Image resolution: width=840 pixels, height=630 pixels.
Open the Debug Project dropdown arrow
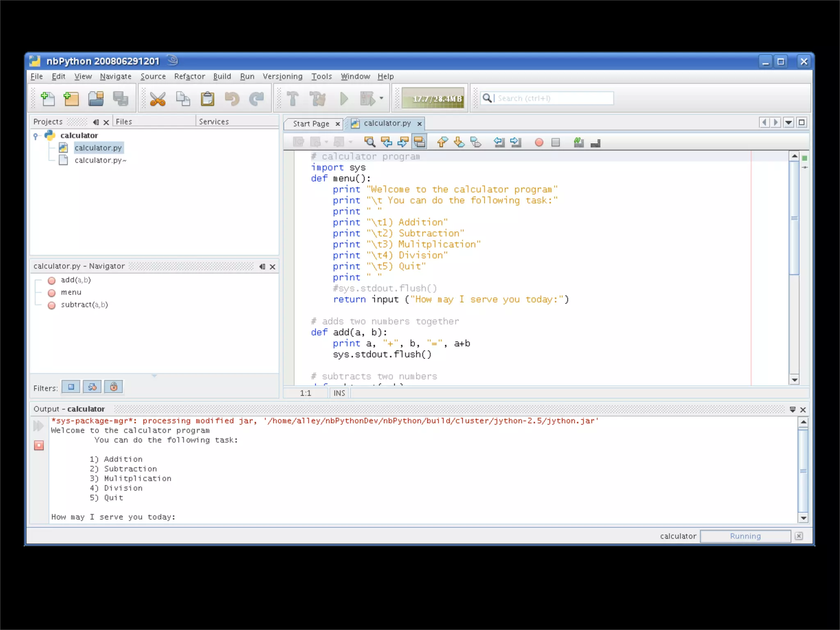pyautogui.click(x=381, y=98)
